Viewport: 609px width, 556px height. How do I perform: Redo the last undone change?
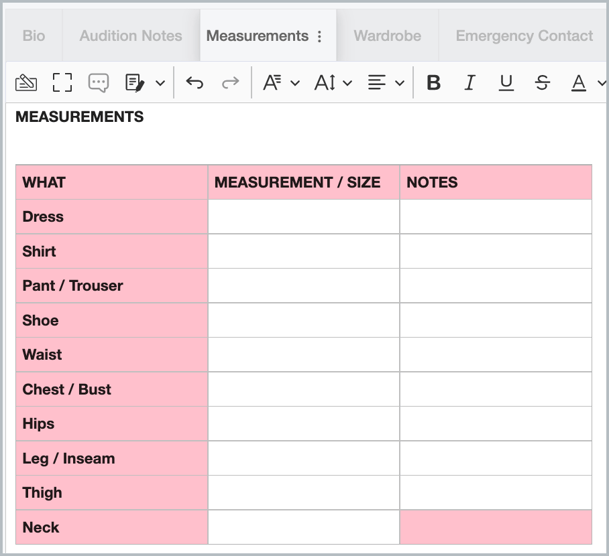[230, 83]
